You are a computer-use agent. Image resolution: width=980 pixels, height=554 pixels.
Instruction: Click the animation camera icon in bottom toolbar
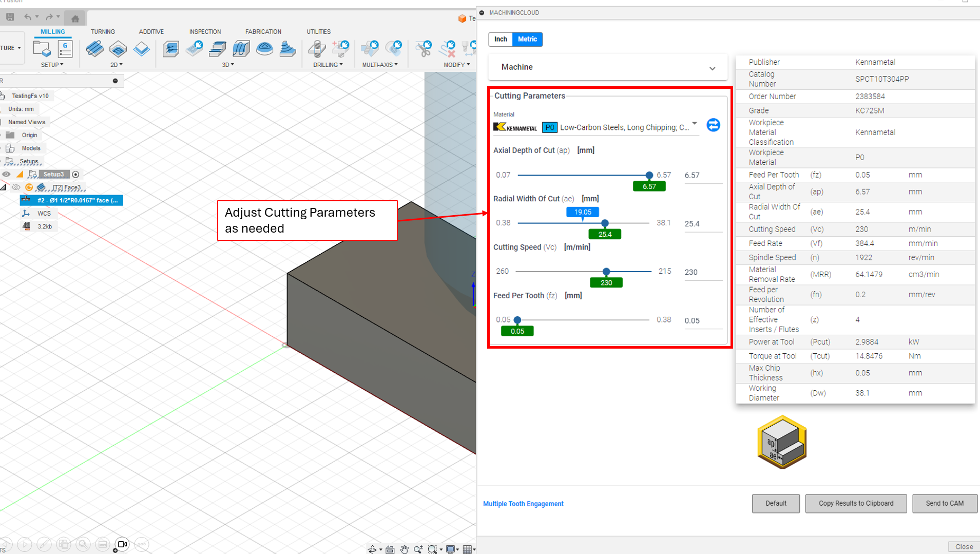[x=122, y=544]
